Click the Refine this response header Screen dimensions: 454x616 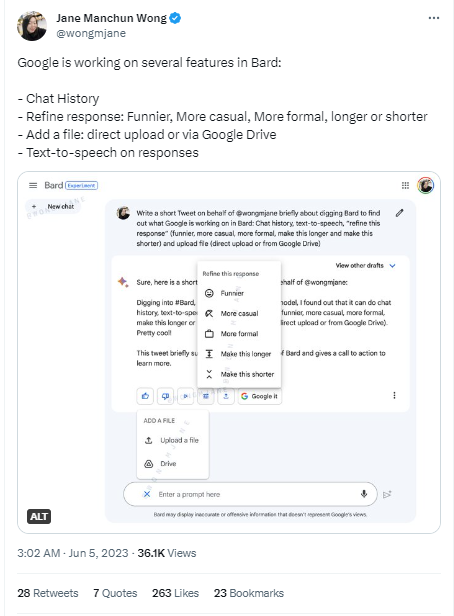(231, 274)
